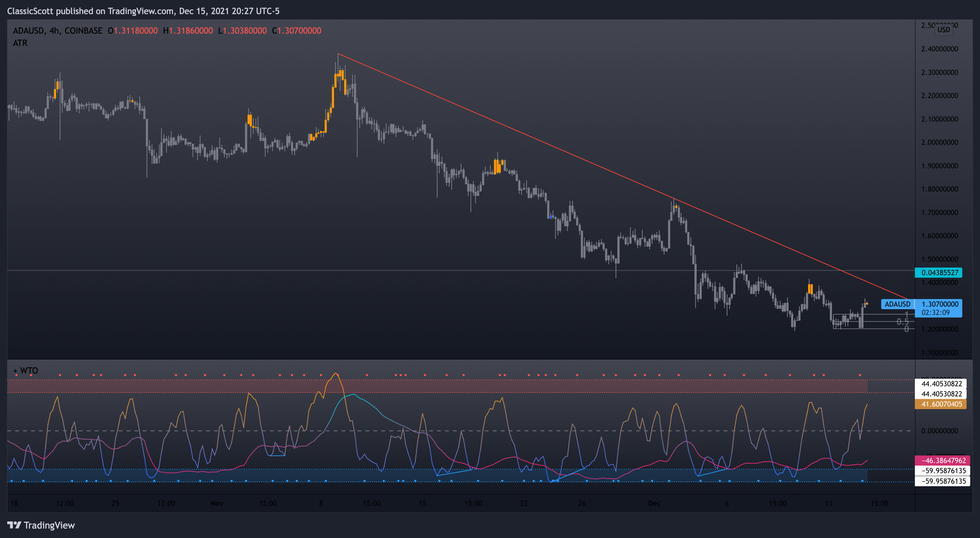Select the ATR indicator label
Image resolution: width=980 pixels, height=538 pixels.
point(20,43)
